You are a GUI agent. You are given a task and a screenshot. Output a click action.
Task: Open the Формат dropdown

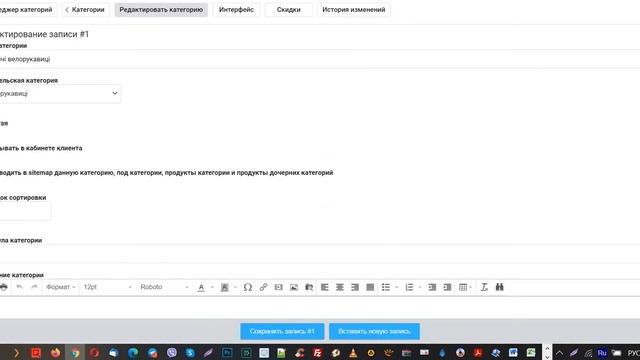(x=60, y=287)
